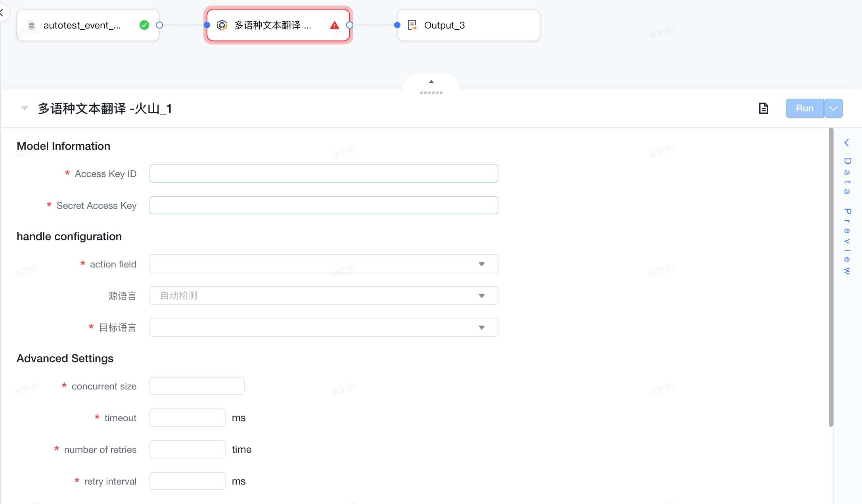Screen dimensions: 862x504
Task: Click the Output_3 node icon
Action: tap(412, 25)
